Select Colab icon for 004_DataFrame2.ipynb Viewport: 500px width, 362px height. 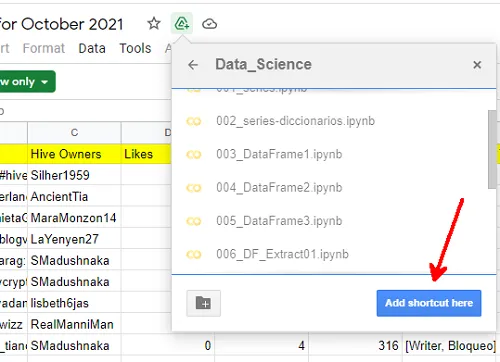tap(194, 188)
